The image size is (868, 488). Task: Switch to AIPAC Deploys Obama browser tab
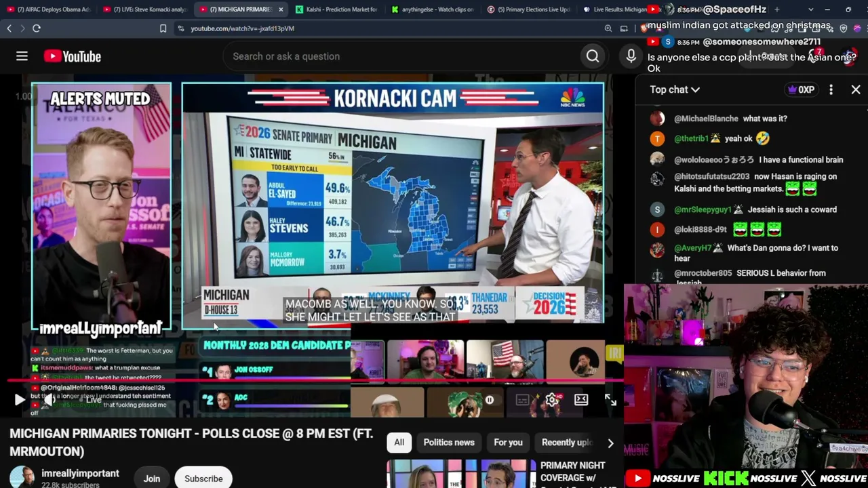[49, 9]
